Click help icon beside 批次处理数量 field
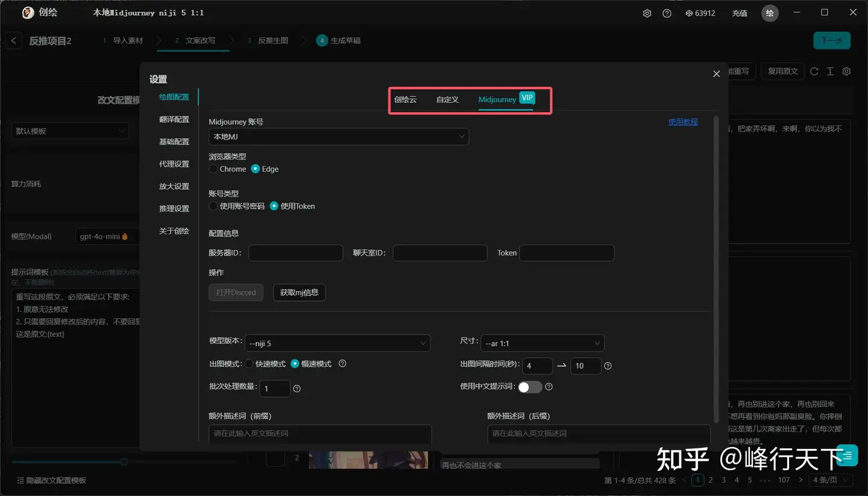 (297, 389)
